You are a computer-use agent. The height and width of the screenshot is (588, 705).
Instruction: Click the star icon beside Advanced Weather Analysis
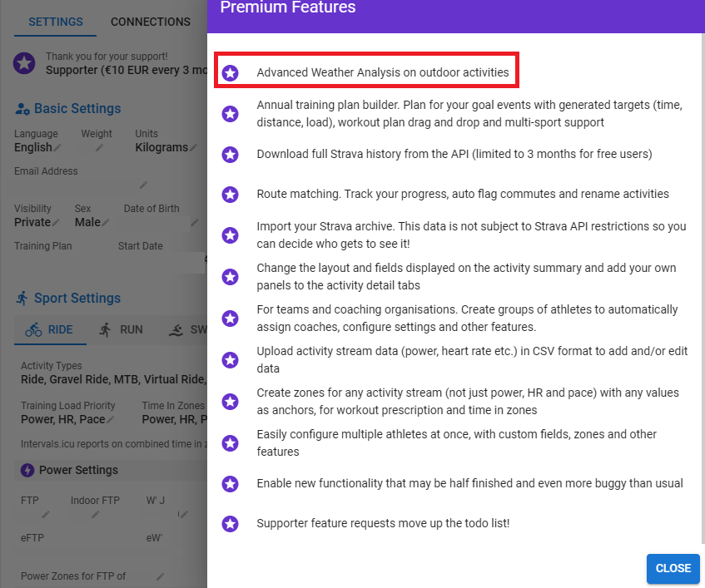tap(231, 73)
